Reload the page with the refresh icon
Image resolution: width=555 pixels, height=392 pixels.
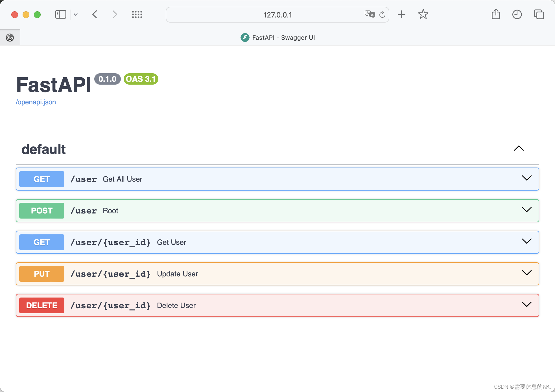(382, 14)
